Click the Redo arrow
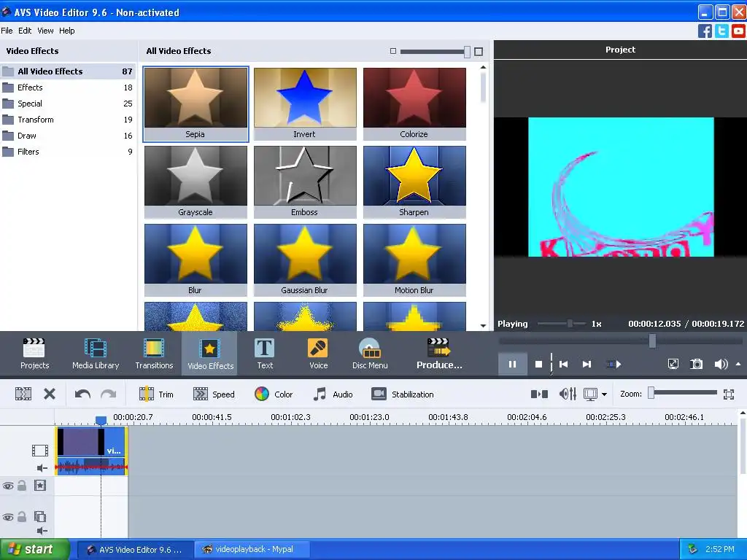Viewport: 747px width, 560px height. pyautogui.click(x=109, y=394)
